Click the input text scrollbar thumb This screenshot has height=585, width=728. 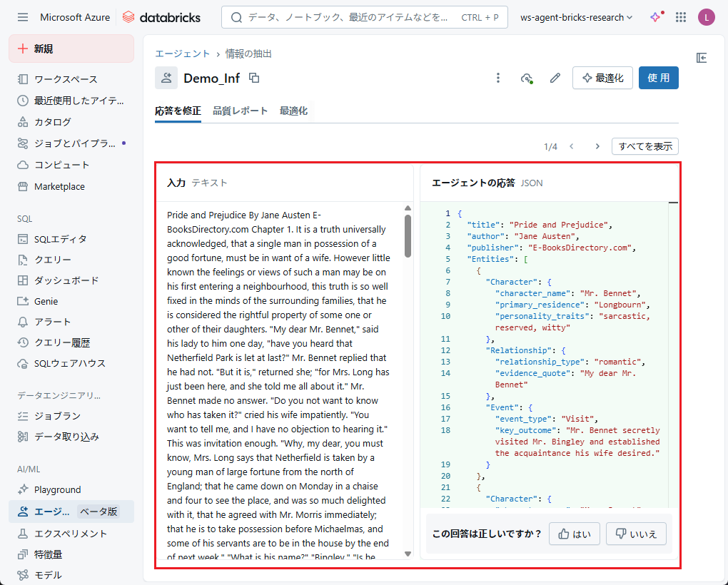pyautogui.click(x=408, y=235)
